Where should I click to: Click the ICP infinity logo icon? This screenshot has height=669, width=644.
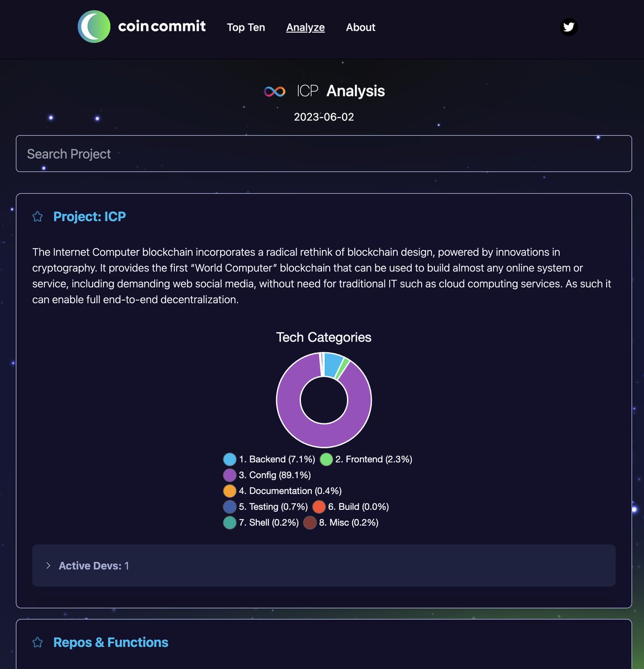coord(275,91)
